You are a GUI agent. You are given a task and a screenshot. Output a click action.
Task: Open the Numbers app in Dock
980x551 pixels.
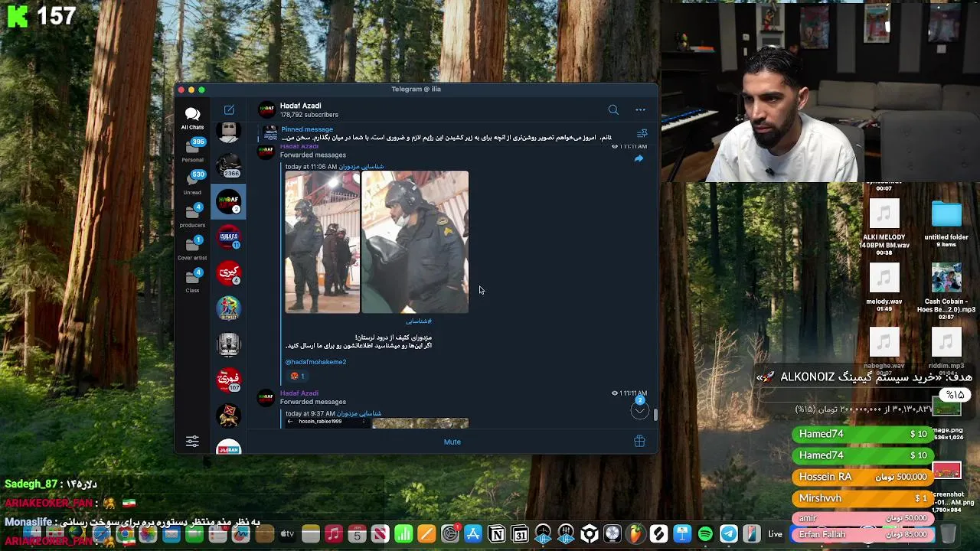(x=403, y=533)
